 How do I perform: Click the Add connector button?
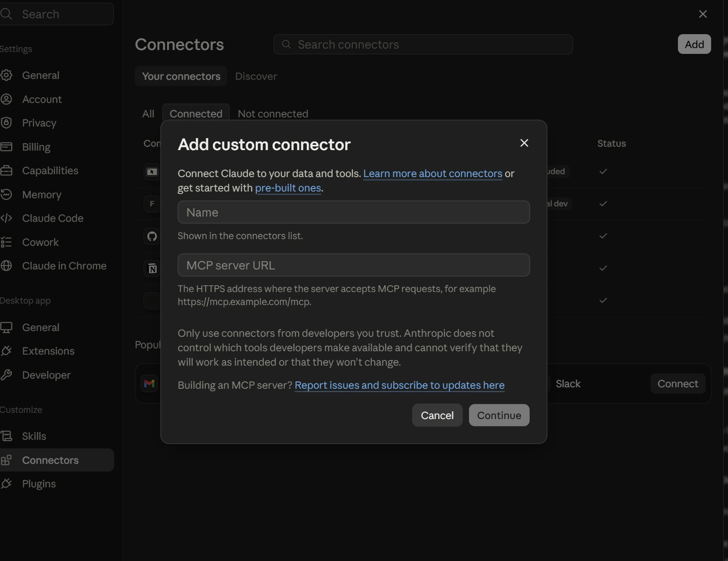[694, 44]
